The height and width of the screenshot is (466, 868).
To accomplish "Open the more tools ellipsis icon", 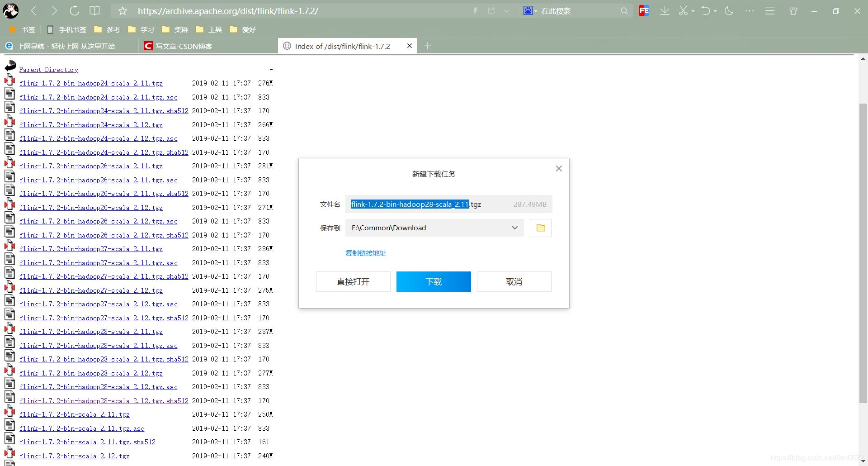I will [750, 11].
